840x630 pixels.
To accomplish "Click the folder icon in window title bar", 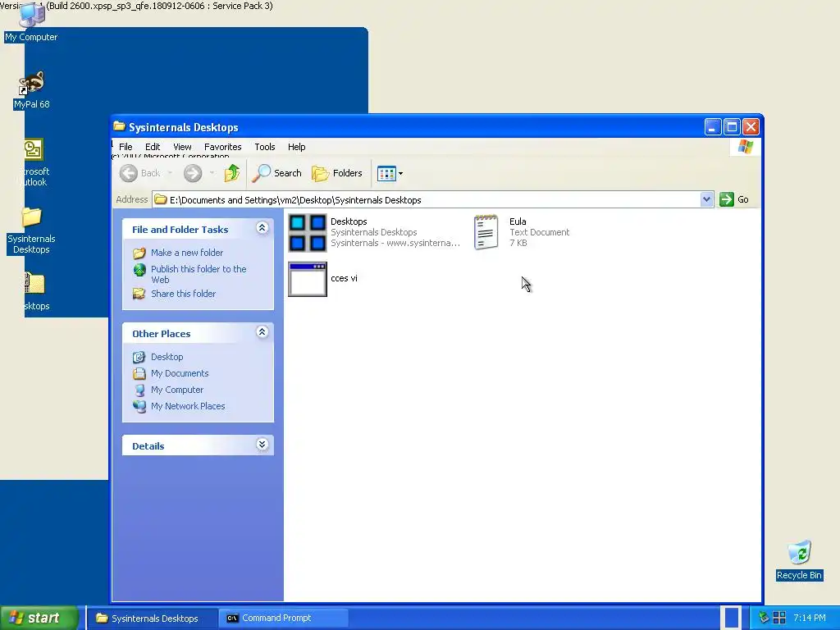I will [119, 126].
